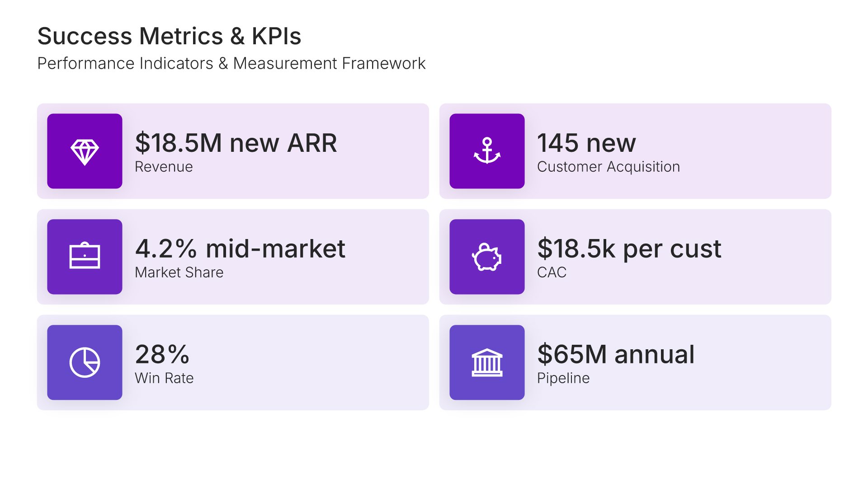Click the Revenue label

click(164, 167)
